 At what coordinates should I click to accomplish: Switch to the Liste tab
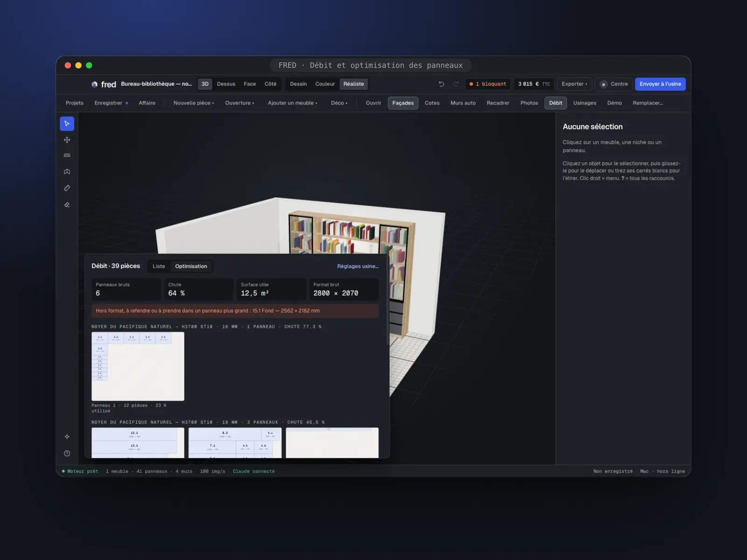coord(159,266)
